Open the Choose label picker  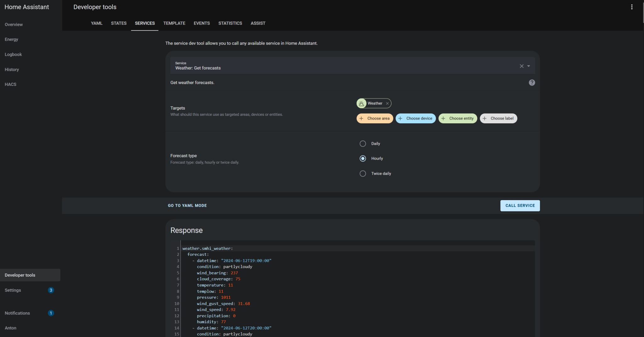coord(498,119)
